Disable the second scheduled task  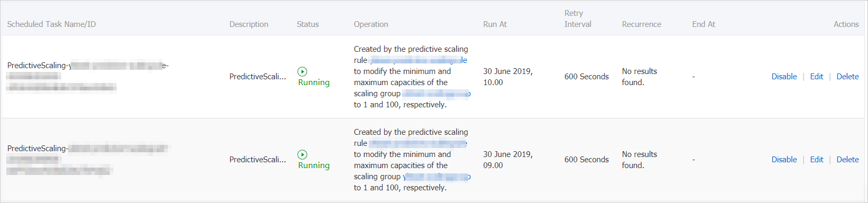(784, 160)
